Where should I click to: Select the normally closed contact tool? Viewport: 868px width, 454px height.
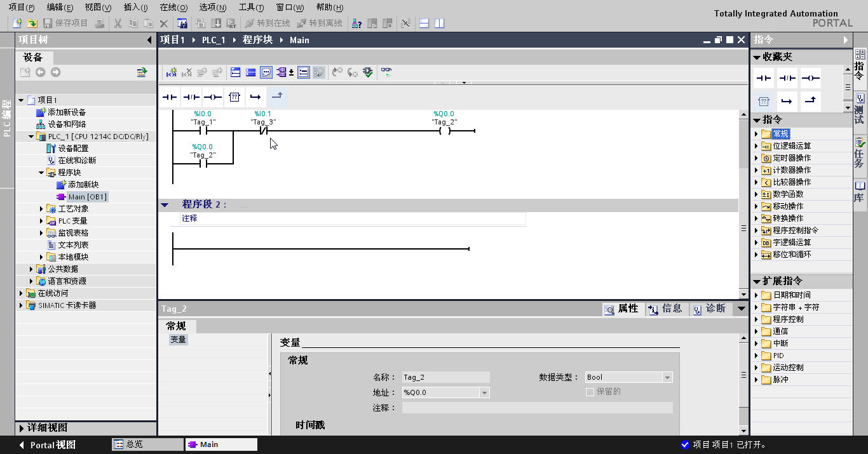point(191,97)
